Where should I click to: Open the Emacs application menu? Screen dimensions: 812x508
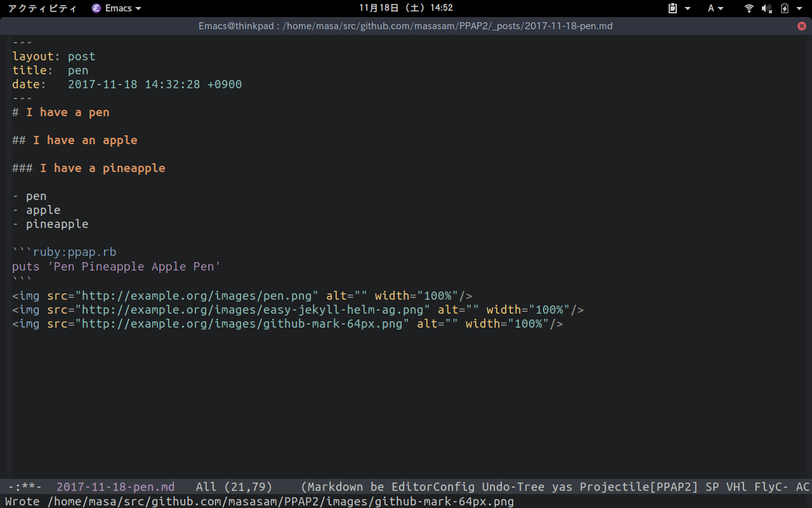point(117,8)
